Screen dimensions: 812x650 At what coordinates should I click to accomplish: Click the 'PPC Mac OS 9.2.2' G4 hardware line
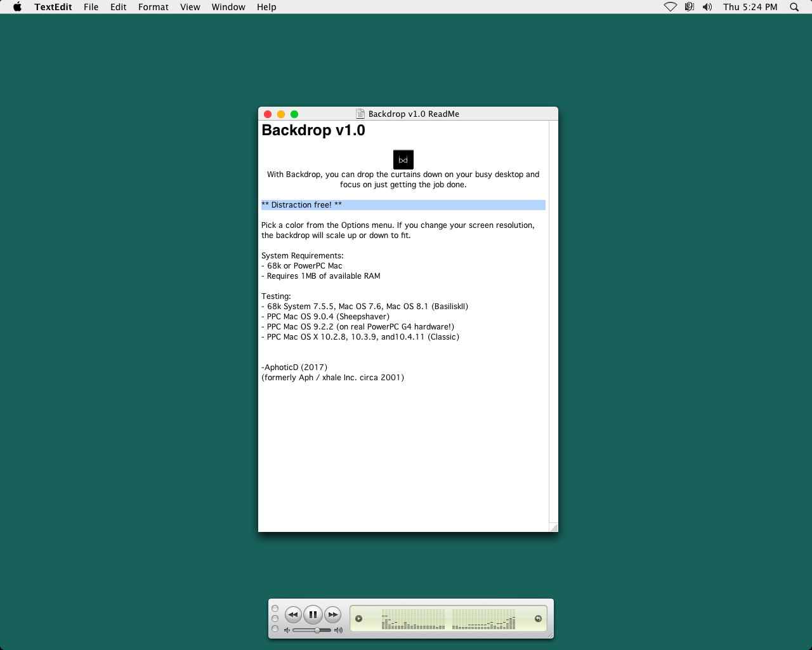[358, 327]
